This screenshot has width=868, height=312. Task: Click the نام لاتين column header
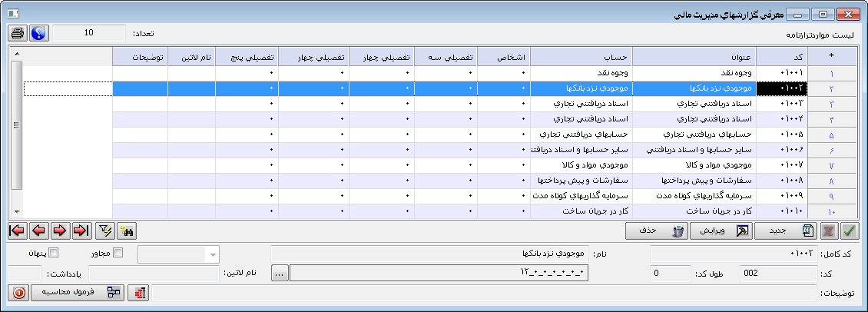(x=191, y=56)
